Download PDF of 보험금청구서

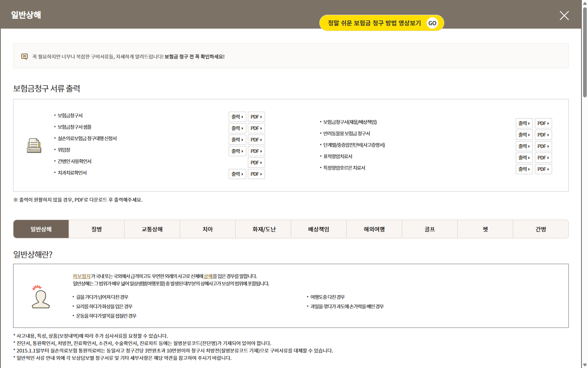[256, 117]
